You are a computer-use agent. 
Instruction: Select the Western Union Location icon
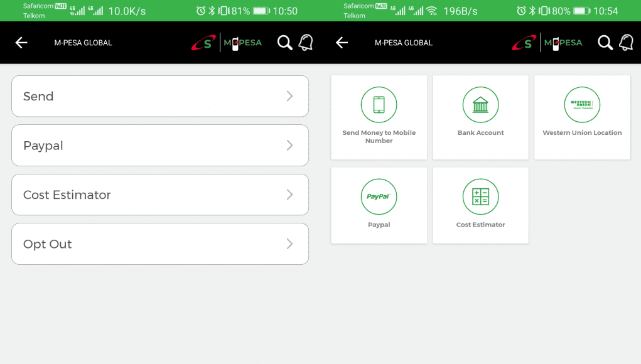point(582,105)
